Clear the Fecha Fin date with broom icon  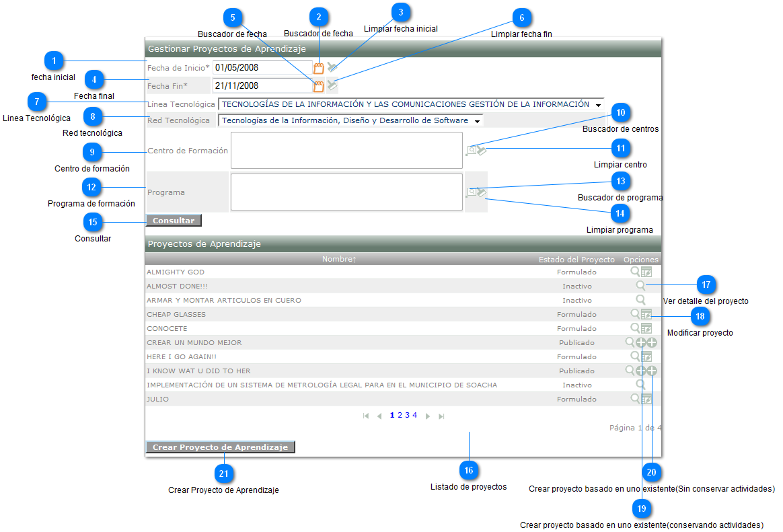pos(332,85)
